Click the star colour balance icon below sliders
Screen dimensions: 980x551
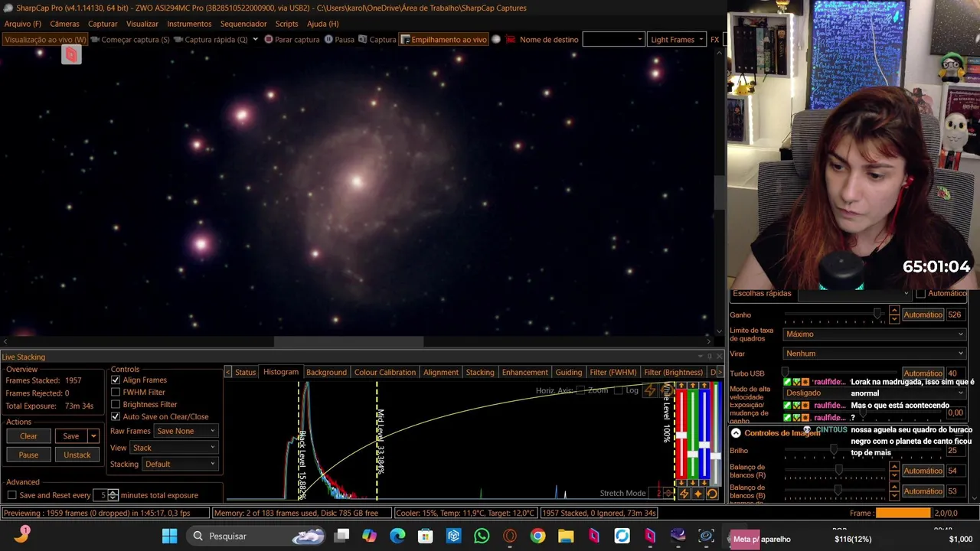pyautogui.click(x=697, y=494)
